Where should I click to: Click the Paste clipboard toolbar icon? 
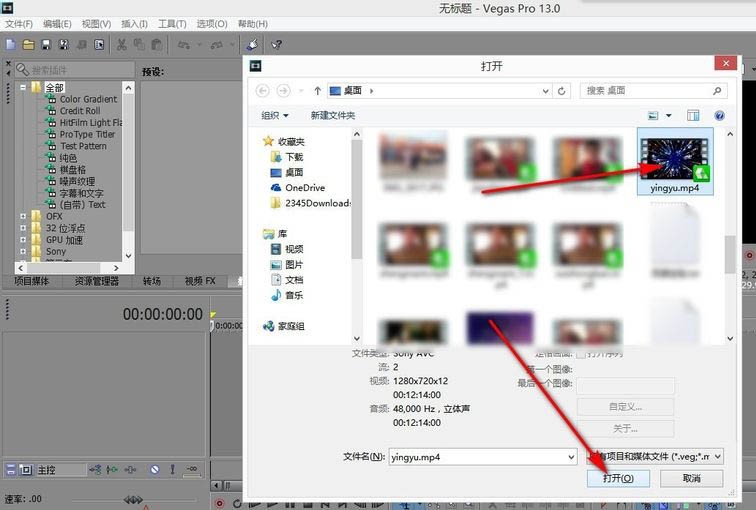tap(156, 45)
